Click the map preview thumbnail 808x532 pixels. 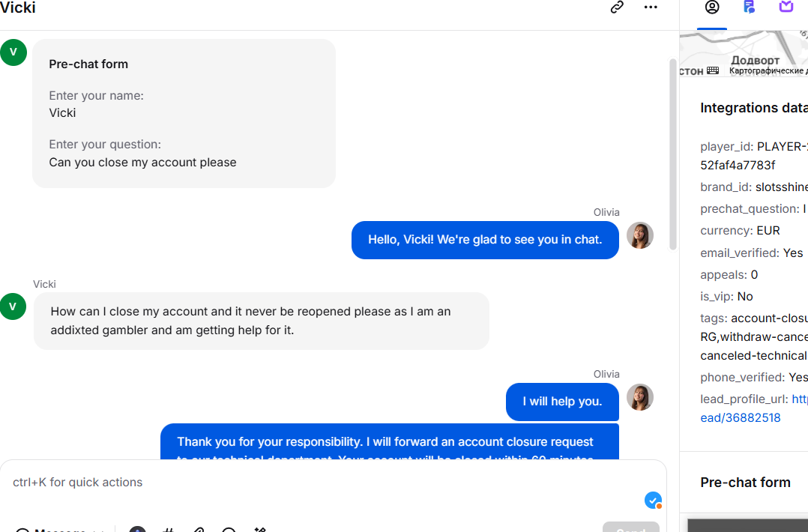[x=744, y=53]
